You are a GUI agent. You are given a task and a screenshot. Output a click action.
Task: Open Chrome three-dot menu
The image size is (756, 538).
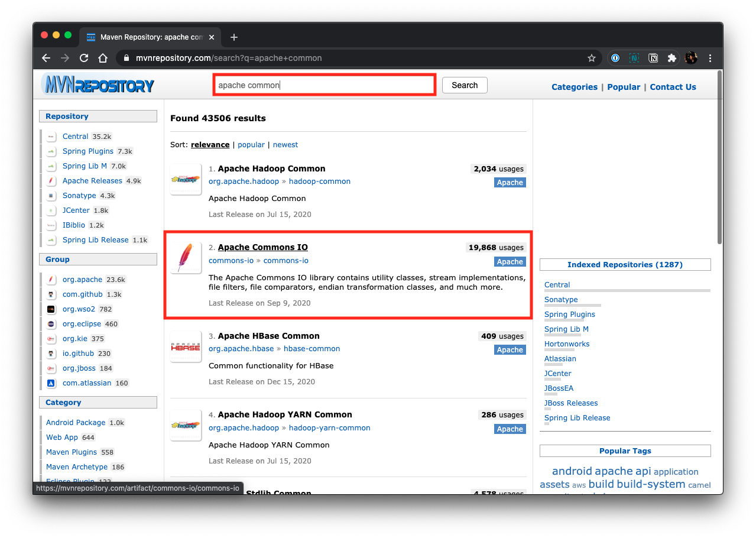click(x=710, y=58)
